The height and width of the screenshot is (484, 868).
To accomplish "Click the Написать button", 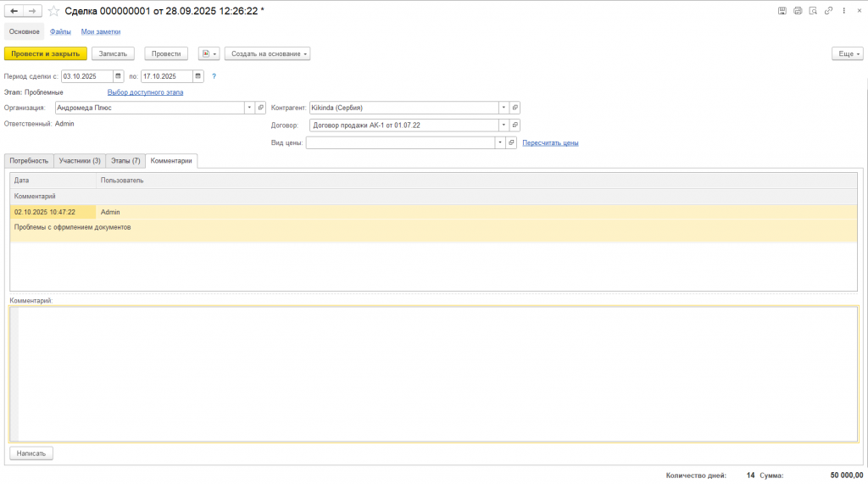I will click(31, 453).
